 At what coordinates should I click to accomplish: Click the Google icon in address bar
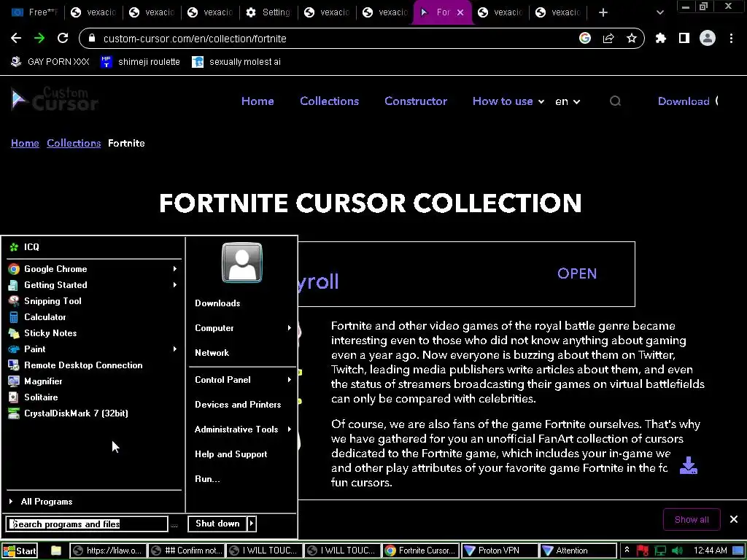[585, 39]
